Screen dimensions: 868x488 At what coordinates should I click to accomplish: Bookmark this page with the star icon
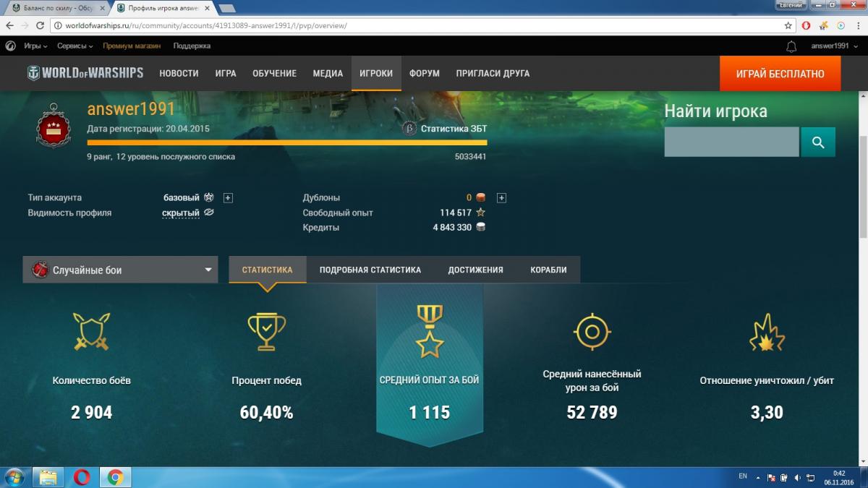click(x=788, y=25)
